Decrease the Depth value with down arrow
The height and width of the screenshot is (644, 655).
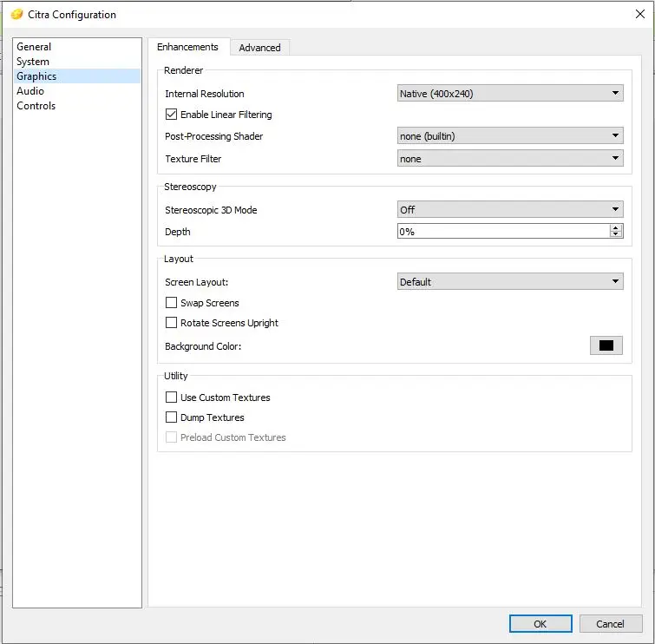pos(616,235)
